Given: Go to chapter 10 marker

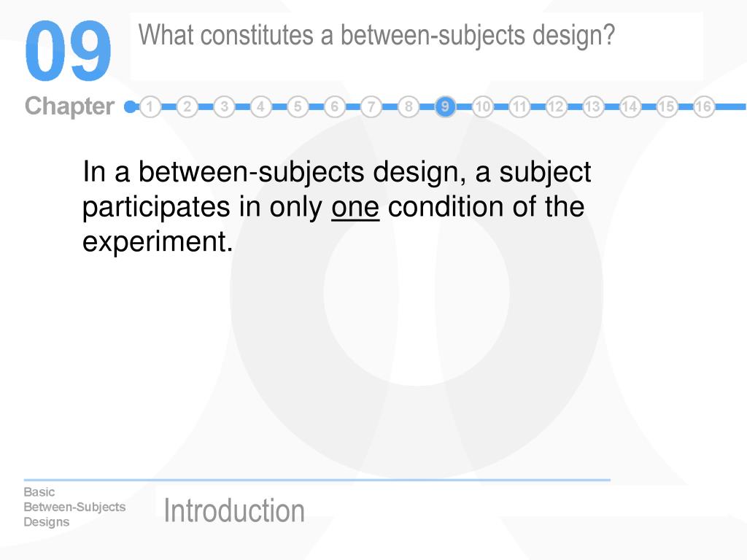Looking at the screenshot, I should [482, 106].
